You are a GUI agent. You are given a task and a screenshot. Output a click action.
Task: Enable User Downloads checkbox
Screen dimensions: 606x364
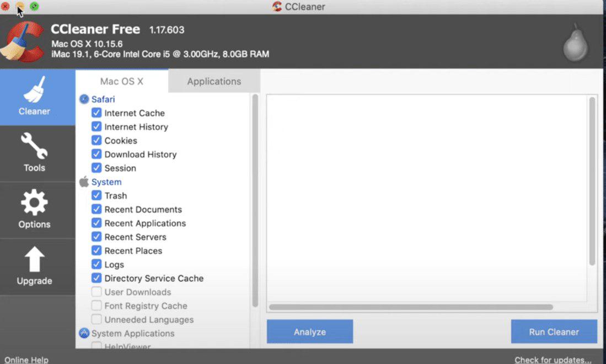click(96, 292)
